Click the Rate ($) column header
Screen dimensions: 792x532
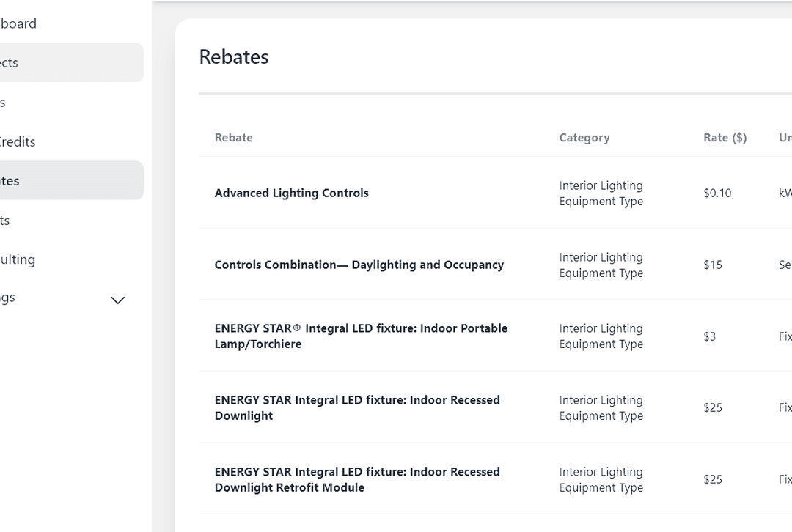(x=725, y=138)
